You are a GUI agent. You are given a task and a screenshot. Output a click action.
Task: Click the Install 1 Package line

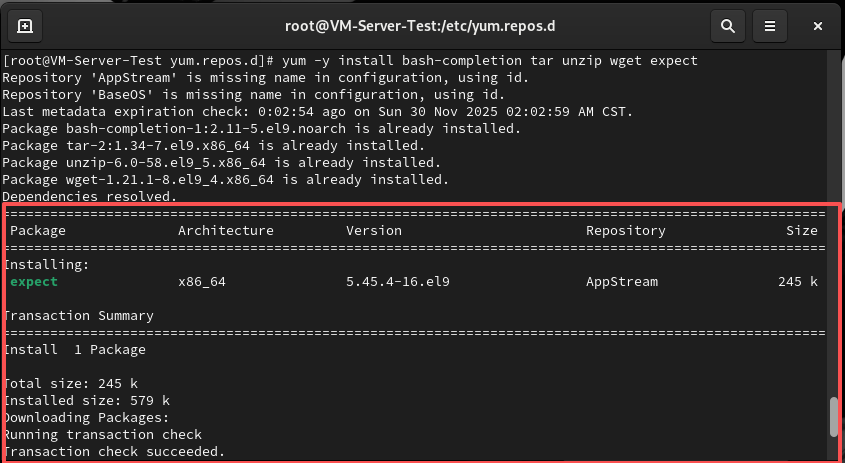(75, 350)
